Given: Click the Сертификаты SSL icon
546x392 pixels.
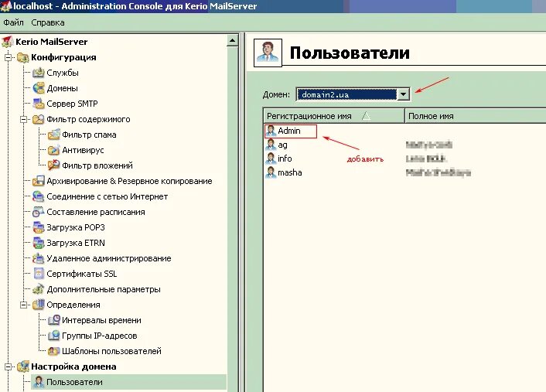Looking at the screenshot, I should 39,274.
